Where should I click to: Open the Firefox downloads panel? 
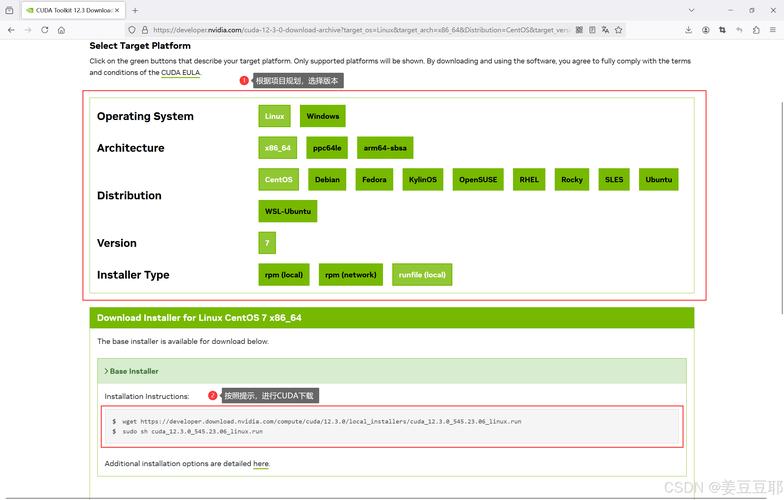689,30
